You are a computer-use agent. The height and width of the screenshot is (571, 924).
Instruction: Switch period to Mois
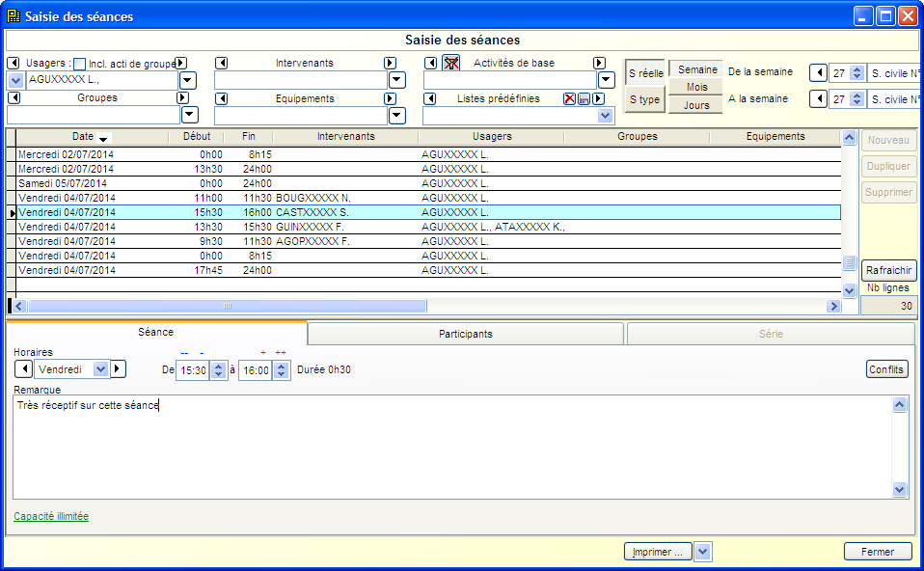pos(696,87)
